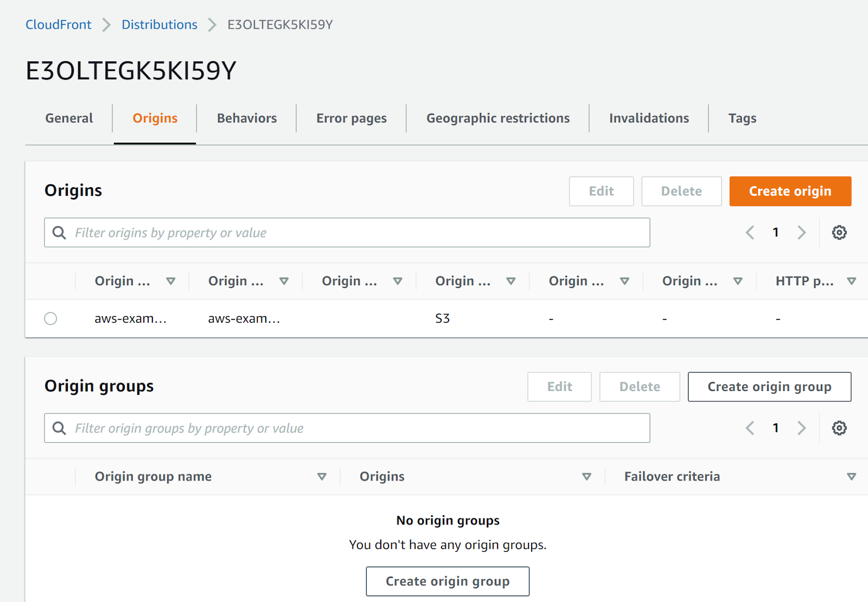Sort by HTTP port column arrow
Image resolution: width=868 pixels, height=602 pixels.
pos(851,281)
